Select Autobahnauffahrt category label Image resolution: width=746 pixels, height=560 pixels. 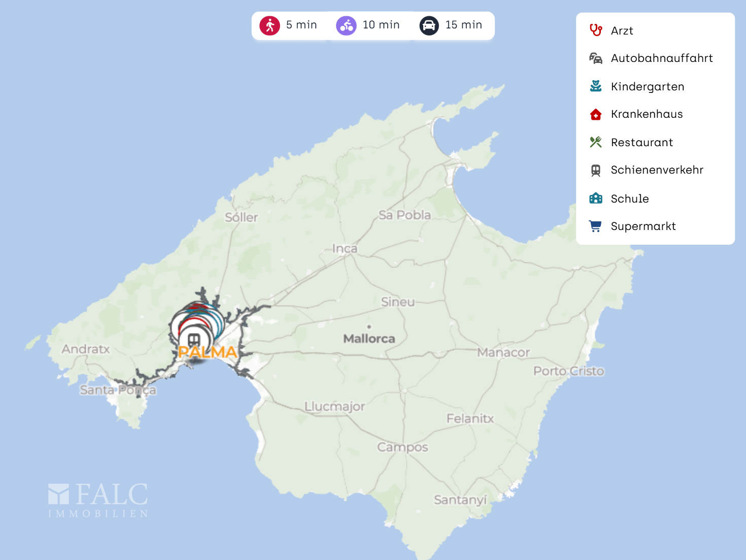pos(662,58)
